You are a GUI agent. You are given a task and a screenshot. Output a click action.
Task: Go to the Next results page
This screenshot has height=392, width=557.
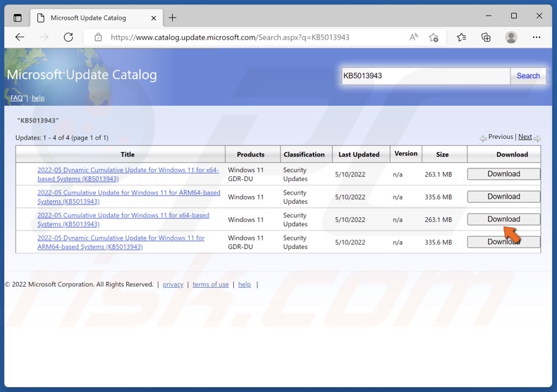tap(525, 137)
